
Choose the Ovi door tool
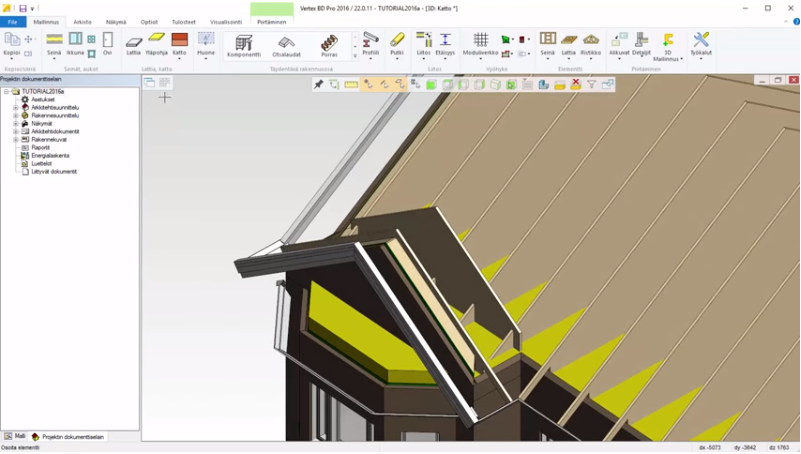click(107, 43)
